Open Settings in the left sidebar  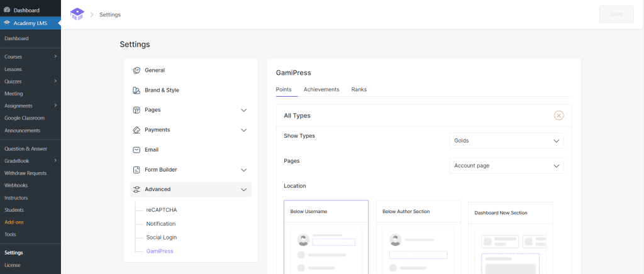[14, 253]
